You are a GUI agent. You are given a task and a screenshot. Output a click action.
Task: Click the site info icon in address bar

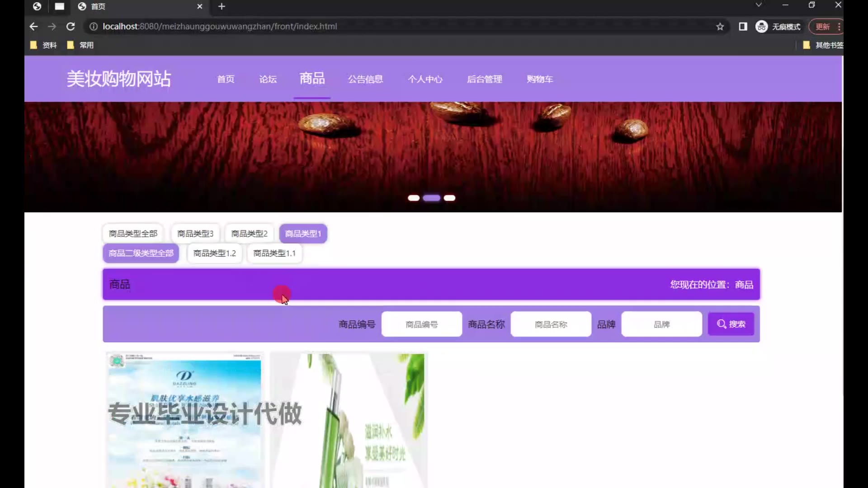[x=94, y=27]
